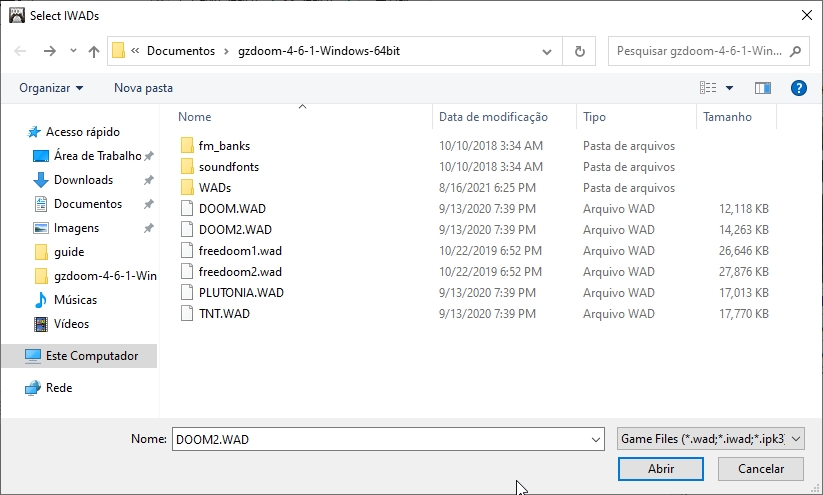This screenshot has height=495, width=823.
Task: Select the freedoom2.wad file icon
Action: [x=187, y=271]
